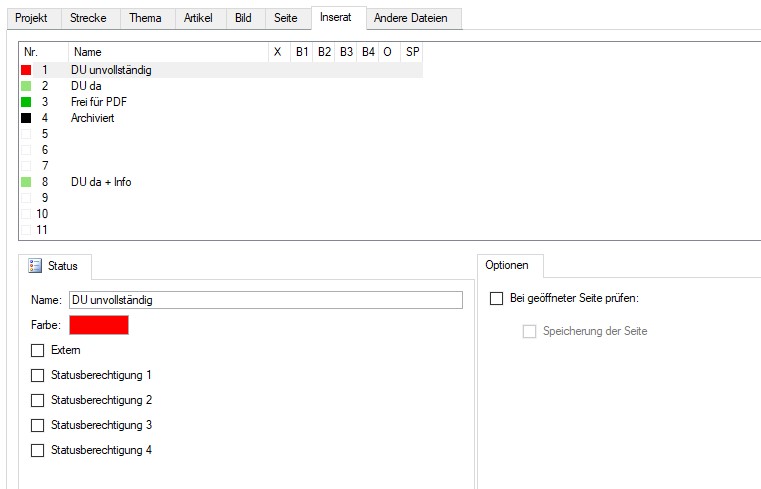Click the green icon for DU da + Info
Viewport: 761px width, 489px height.
click(26, 182)
